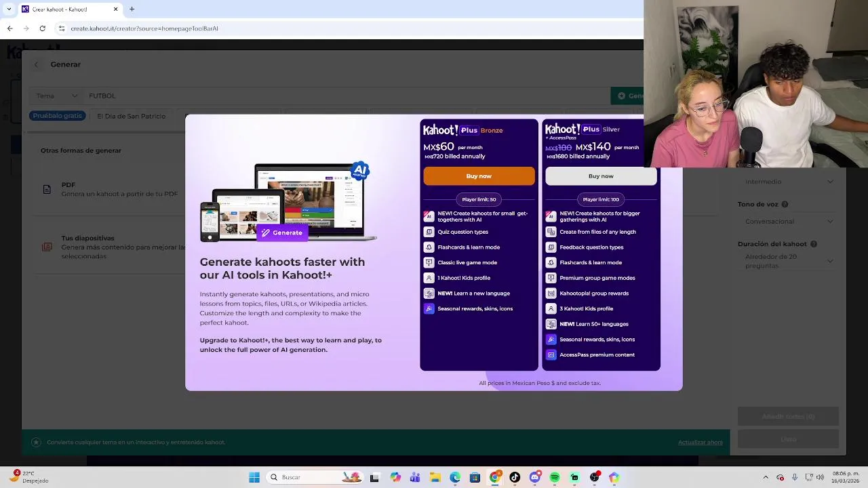Click the 'AccessPass premium content' icon

point(551,354)
